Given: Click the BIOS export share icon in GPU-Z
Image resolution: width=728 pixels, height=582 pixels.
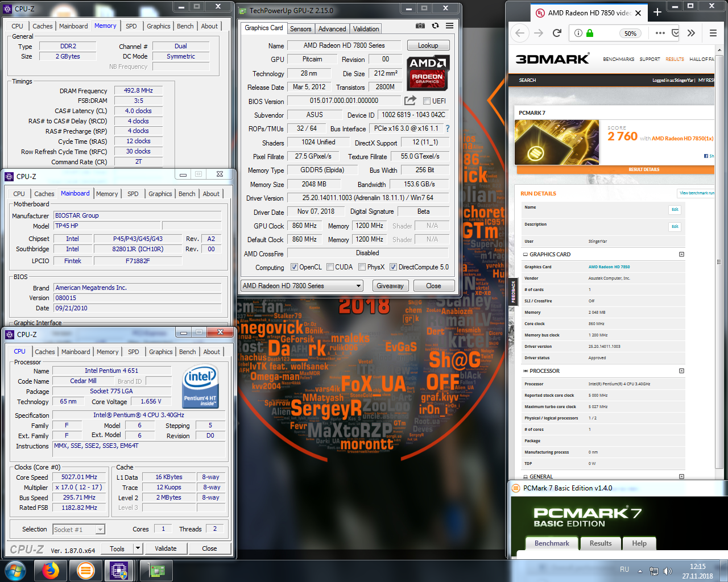Looking at the screenshot, I should tap(410, 101).
